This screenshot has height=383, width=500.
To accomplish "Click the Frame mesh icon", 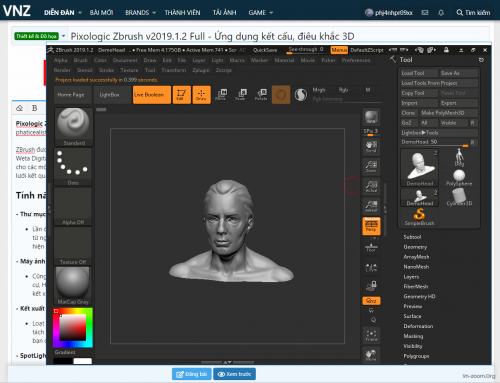I will [x=371, y=335].
